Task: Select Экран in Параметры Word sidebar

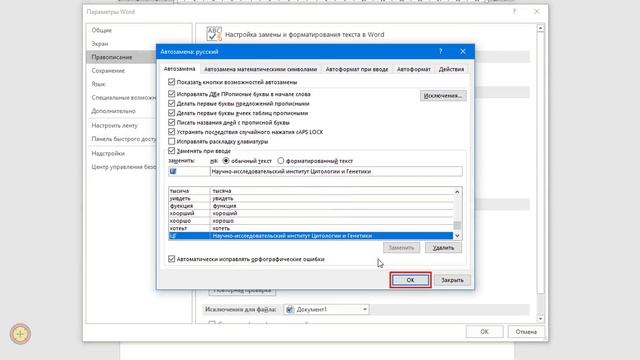Action: point(100,44)
